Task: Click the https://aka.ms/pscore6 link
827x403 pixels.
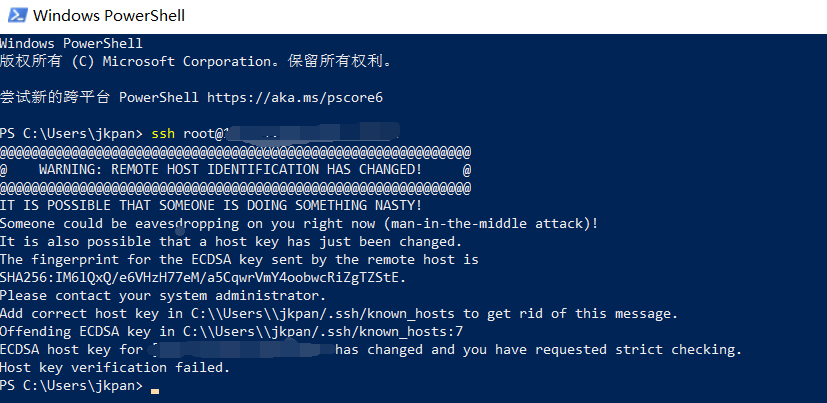Action: tap(295, 98)
